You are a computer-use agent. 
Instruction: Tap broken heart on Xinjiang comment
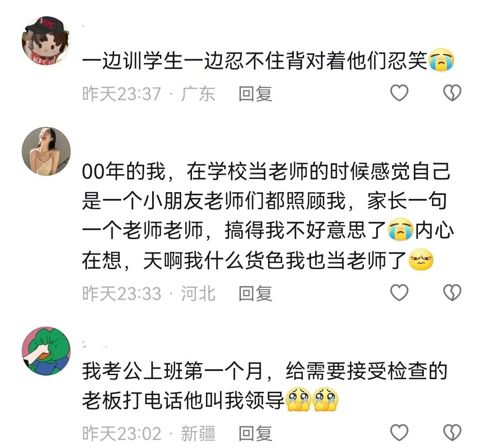[452, 433]
